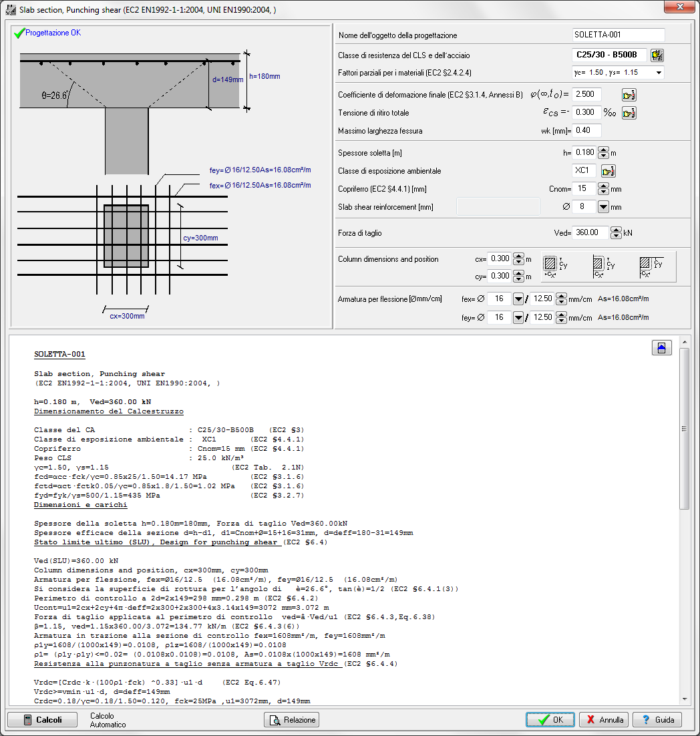
Task: Click the report scrollbar down arrow
Action: [x=685, y=699]
